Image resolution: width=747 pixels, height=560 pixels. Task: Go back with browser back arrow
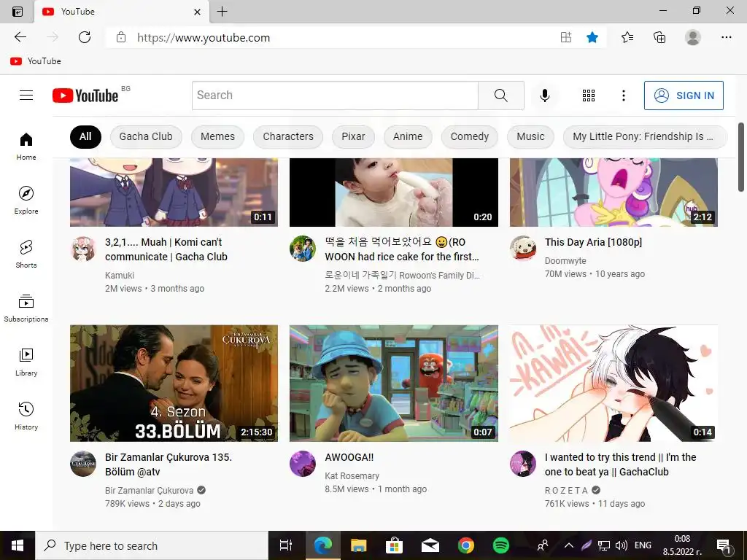[x=20, y=37]
